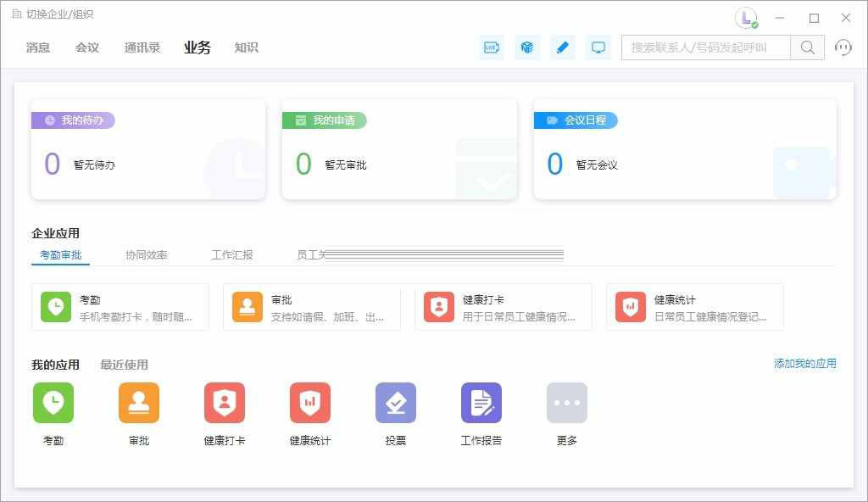
Task: Click the battery-style app icon in the toolbar
Action: [x=491, y=47]
